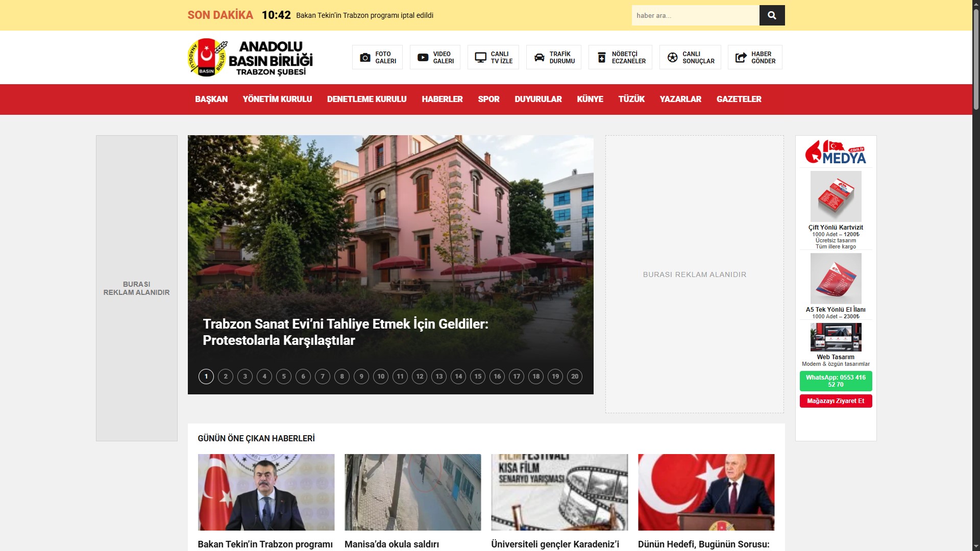Viewport: 980px width, 551px height.
Task: Open Spor menu item
Action: (x=488, y=99)
